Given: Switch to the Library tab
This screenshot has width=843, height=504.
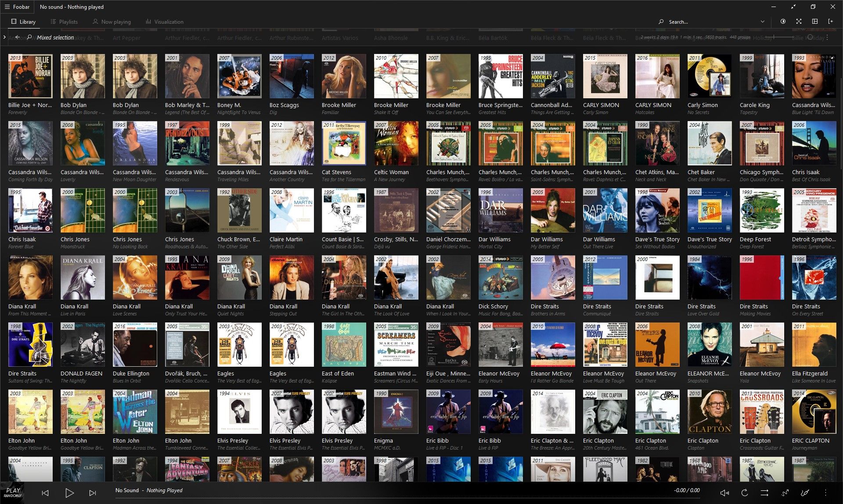Looking at the screenshot, I should [x=23, y=21].
